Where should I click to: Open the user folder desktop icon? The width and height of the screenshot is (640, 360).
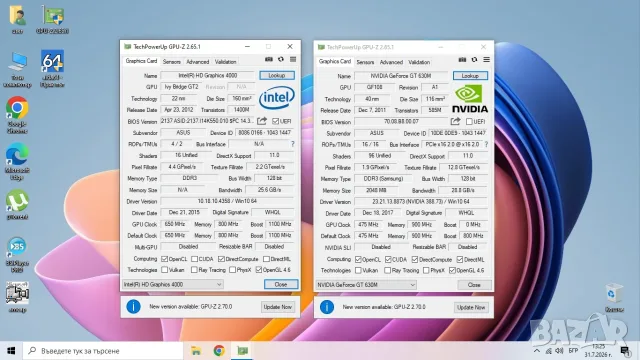[17, 19]
